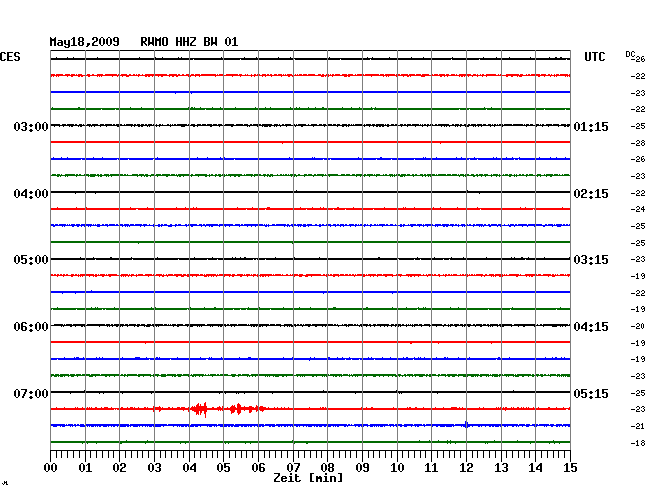Select the DC value -28

tap(638, 143)
